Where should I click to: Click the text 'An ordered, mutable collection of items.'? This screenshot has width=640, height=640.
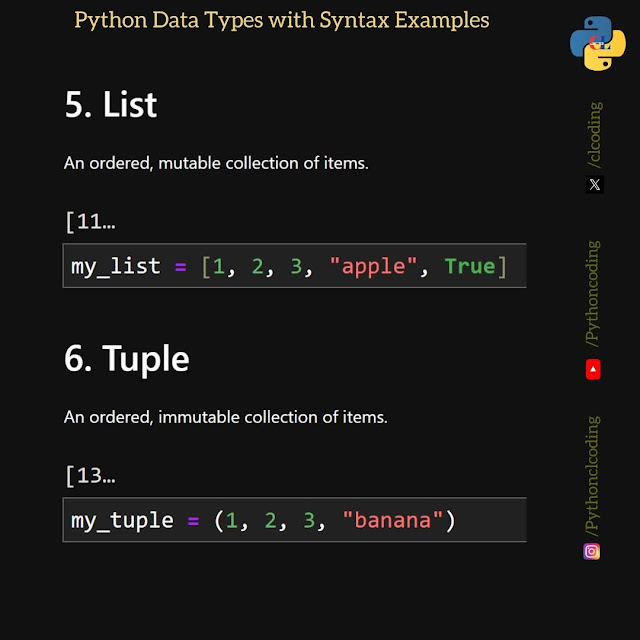[x=216, y=163]
